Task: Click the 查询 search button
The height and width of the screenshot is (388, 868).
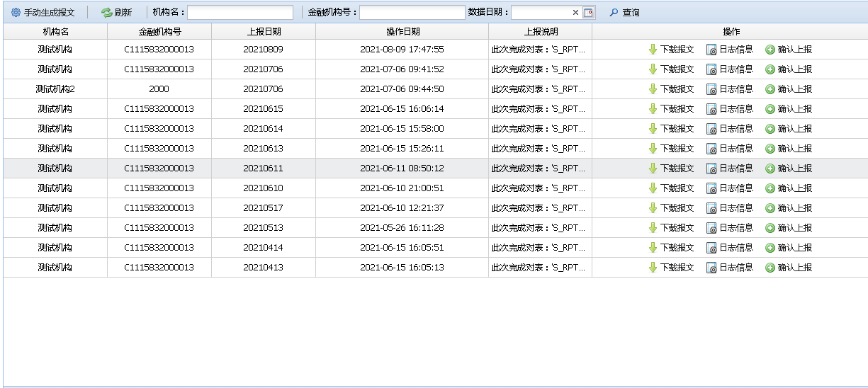Action: click(624, 13)
